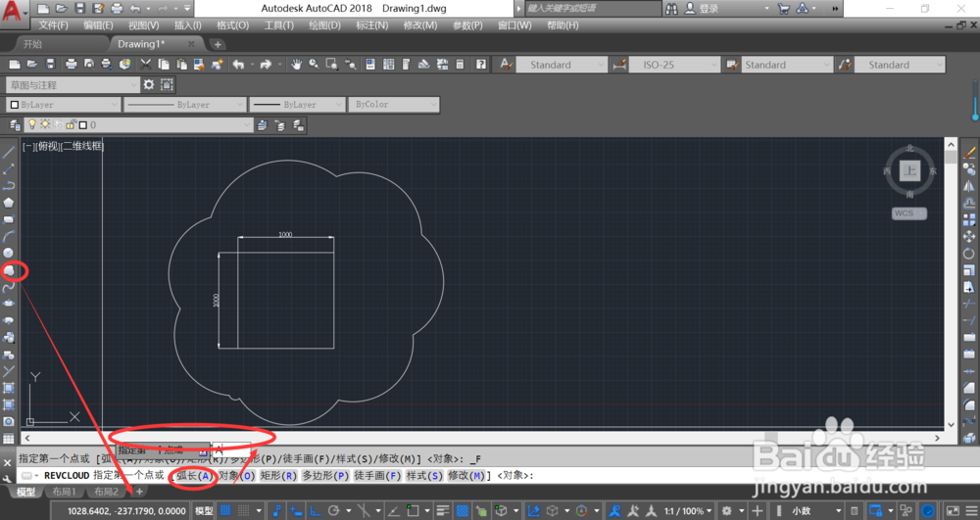This screenshot has width=980, height=520.
Task: Open the plot style ByColor dropdown
Action: (x=394, y=104)
